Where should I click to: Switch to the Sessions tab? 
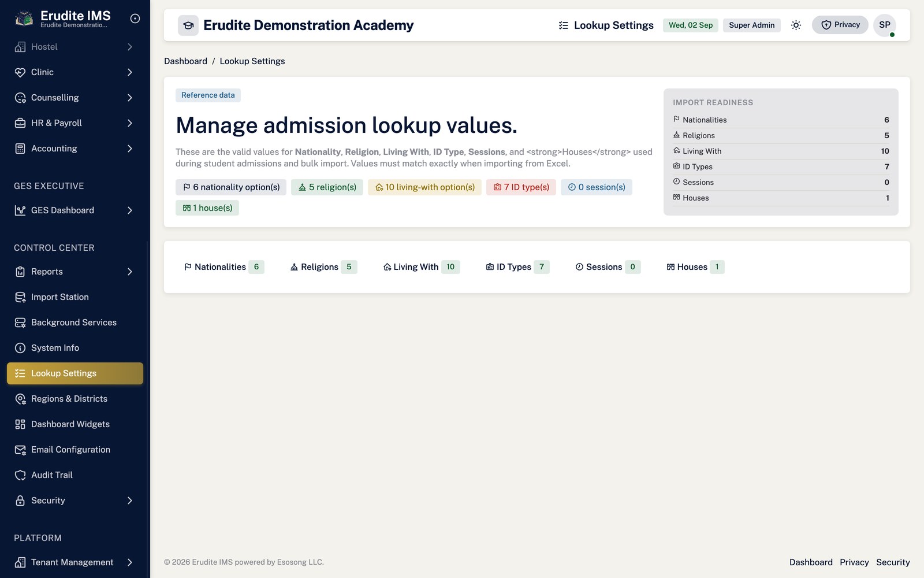coord(608,267)
